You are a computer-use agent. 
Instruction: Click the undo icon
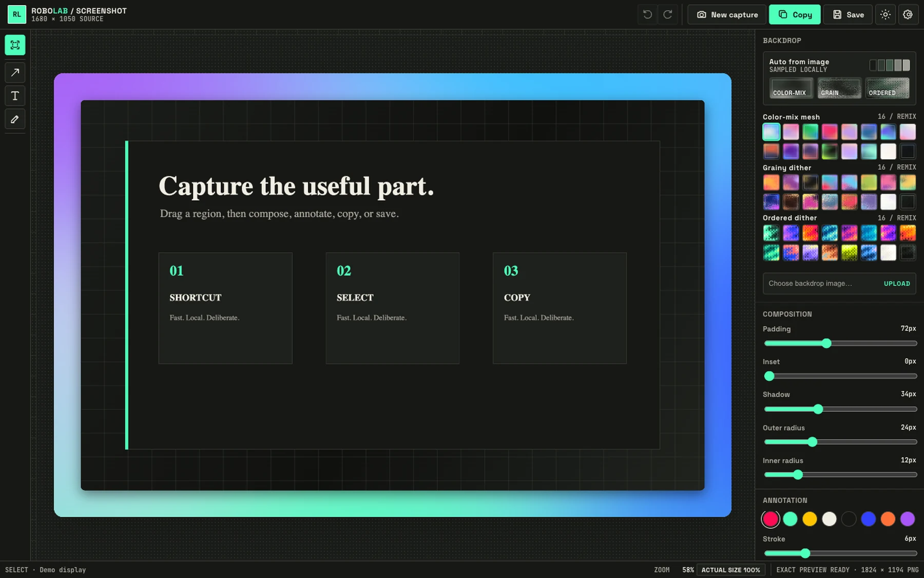click(x=648, y=14)
